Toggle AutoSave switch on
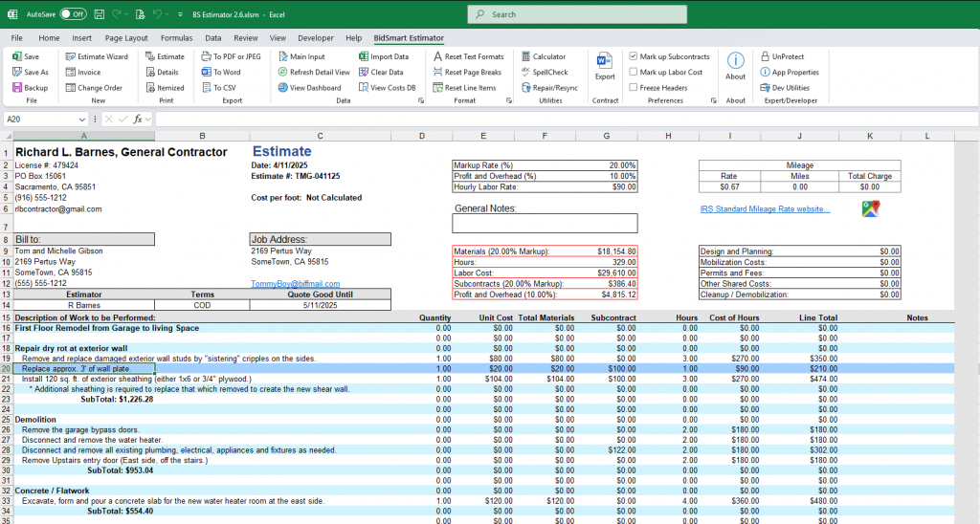 (x=73, y=13)
